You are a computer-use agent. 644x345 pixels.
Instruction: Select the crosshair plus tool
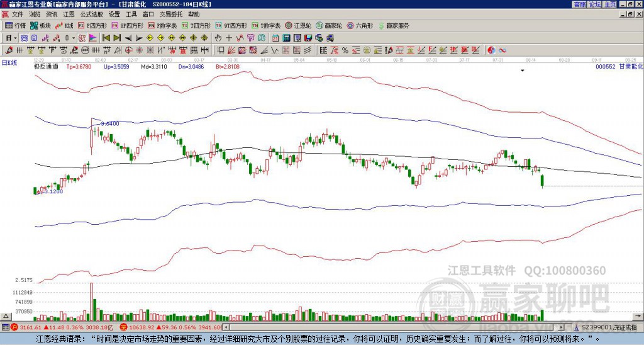[x=229, y=38]
